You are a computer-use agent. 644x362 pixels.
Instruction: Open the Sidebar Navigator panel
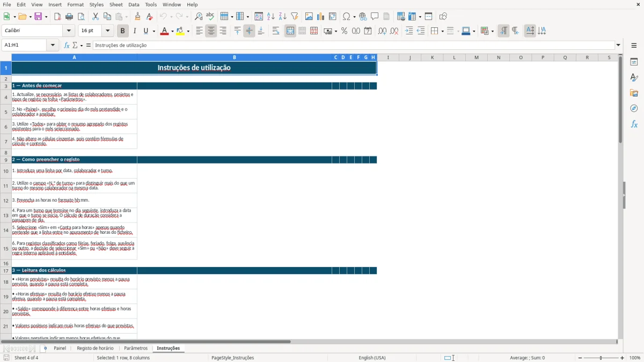point(634,108)
